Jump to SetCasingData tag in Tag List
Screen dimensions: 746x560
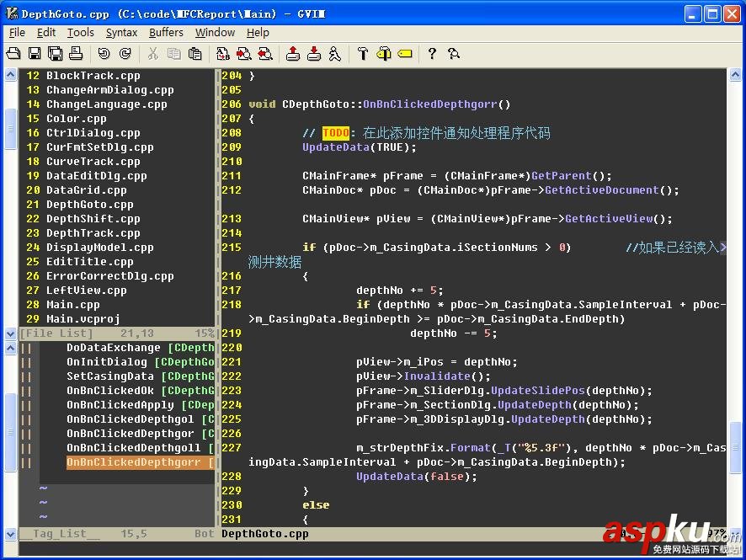[x=110, y=376]
